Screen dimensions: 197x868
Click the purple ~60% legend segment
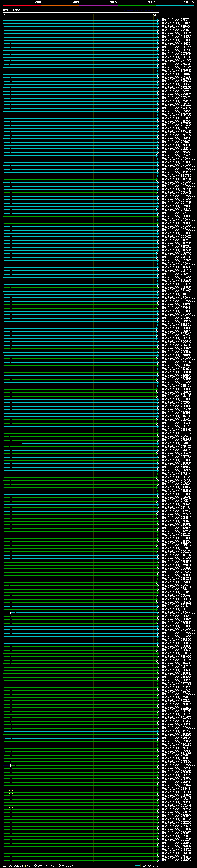98,6
